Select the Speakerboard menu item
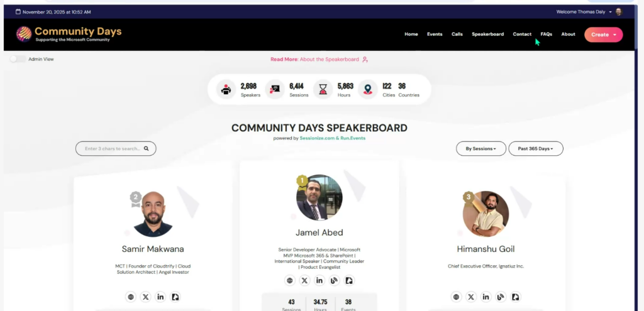644x311 pixels. 487,35
